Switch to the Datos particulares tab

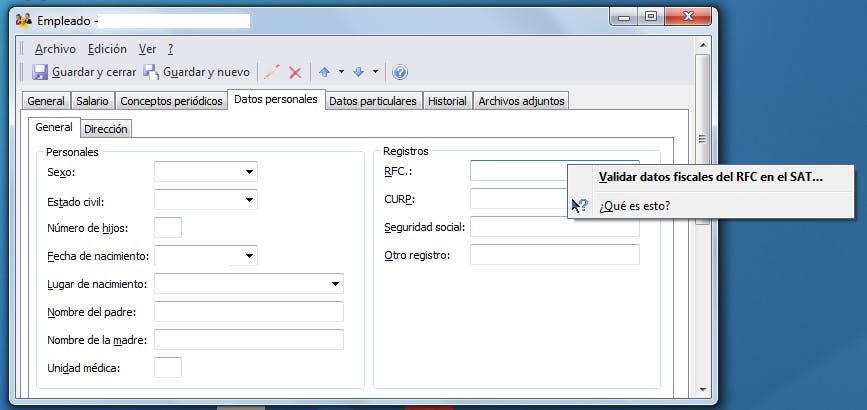pos(373,101)
